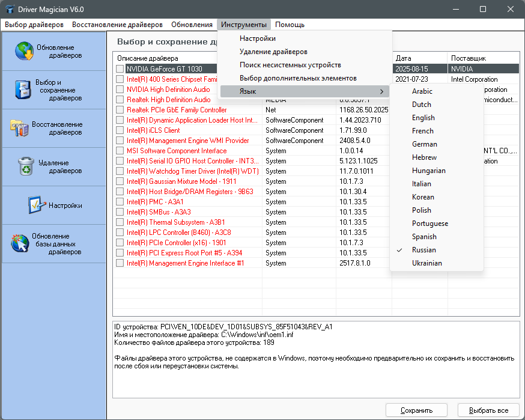Tick Intel Management Engine Interface #1 checkbox
The width and height of the screenshot is (525, 420).
pos(120,263)
